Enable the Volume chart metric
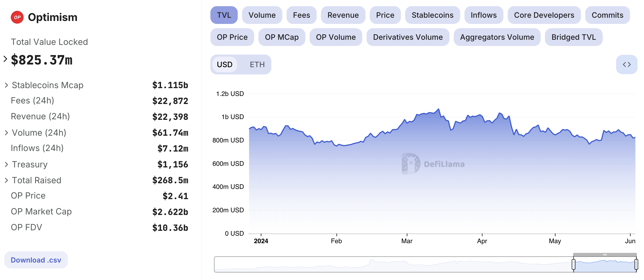Viewport: 644px width, 280px height. tap(262, 15)
